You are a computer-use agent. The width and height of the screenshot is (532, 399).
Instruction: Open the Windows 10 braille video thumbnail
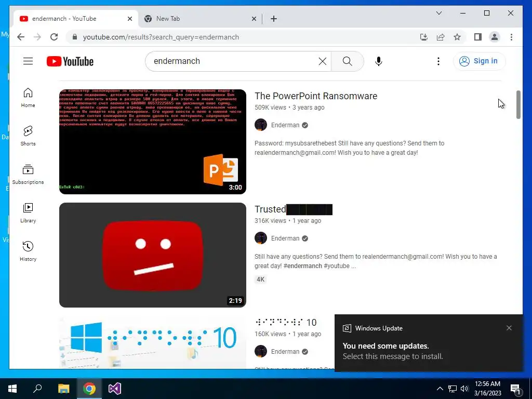click(x=153, y=342)
